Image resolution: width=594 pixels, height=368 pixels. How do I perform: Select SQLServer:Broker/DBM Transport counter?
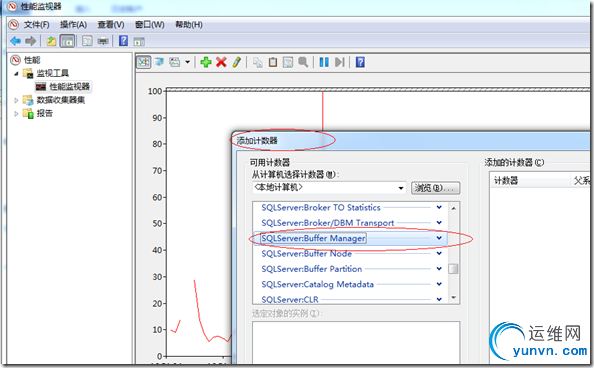328,223
